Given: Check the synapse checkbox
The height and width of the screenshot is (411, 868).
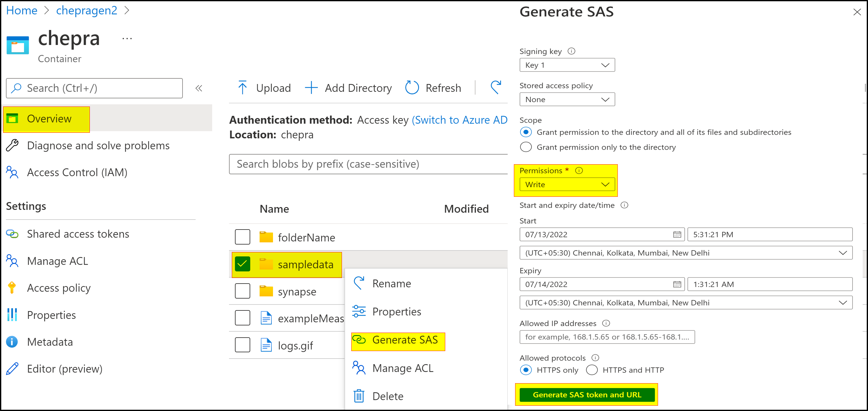Looking at the screenshot, I should [x=242, y=291].
